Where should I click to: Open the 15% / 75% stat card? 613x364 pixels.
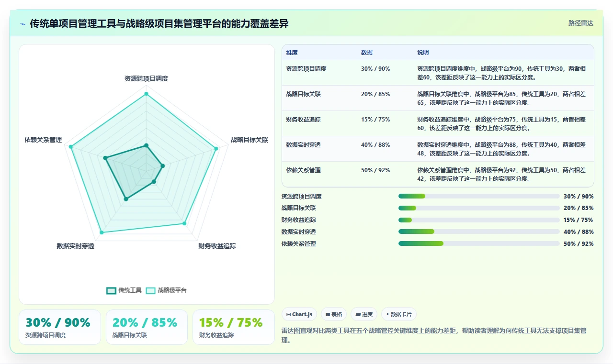point(234,327)
